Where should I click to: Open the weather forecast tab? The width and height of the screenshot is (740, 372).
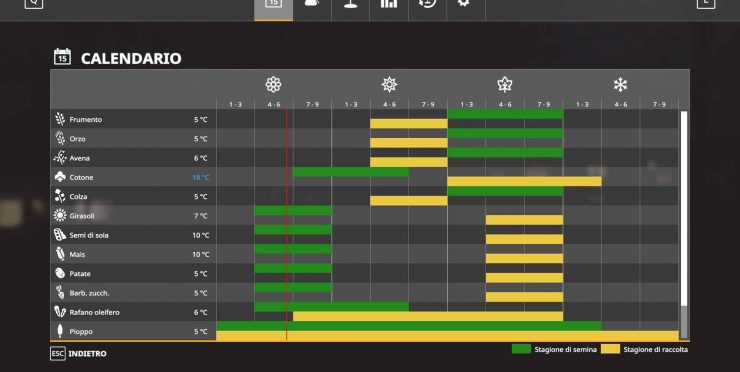point(312,4)
